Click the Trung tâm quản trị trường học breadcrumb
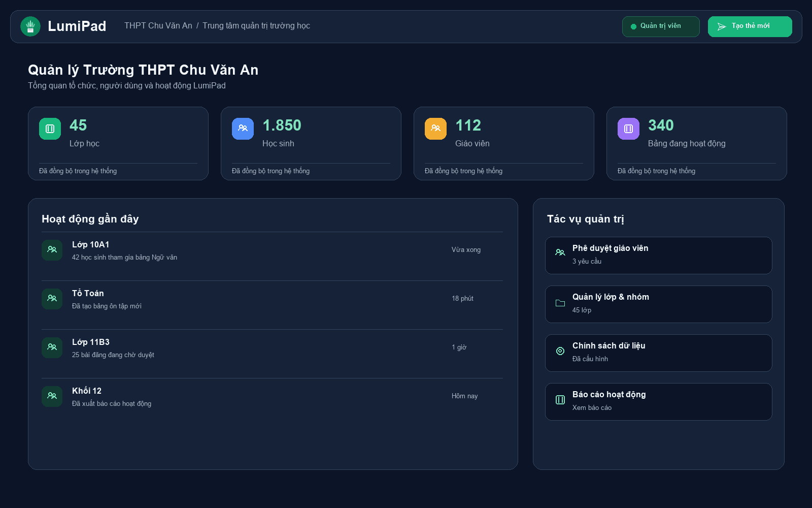 (x=256, y=26)
